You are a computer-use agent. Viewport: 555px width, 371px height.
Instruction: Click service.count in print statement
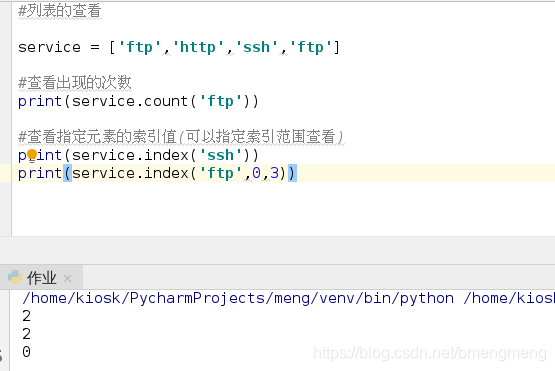click(x=130, y=102)
